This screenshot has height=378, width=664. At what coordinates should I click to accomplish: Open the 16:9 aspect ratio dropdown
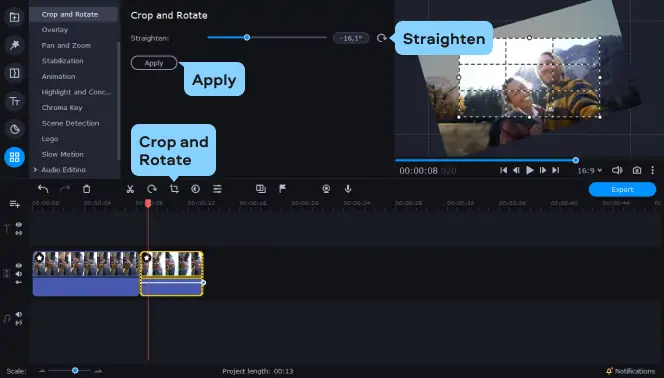(589, 171)
